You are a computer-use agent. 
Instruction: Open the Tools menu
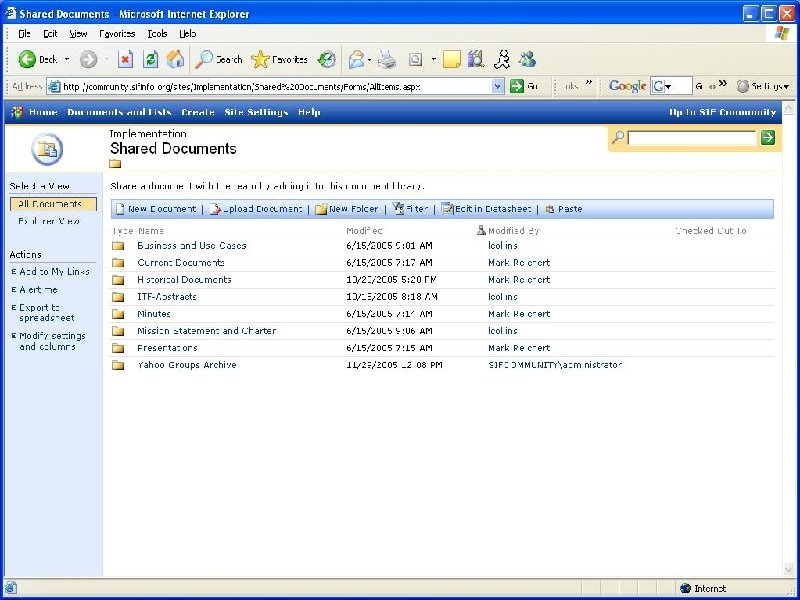click(157, 34)
